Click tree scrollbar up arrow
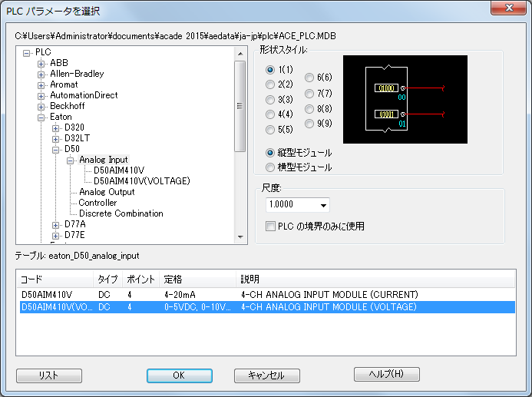Image resolution: width=532 pixels, height=397 pixels. 240,54
